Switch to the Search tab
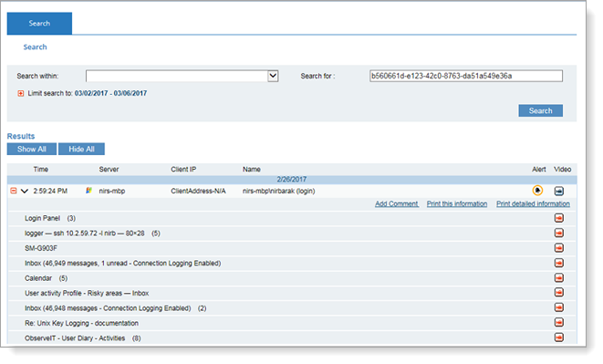 [39, 23]
